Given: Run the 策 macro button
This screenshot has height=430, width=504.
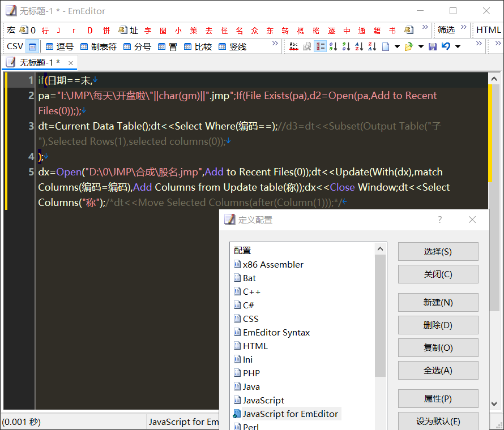Looking at the screenshot, I should 194,31.
